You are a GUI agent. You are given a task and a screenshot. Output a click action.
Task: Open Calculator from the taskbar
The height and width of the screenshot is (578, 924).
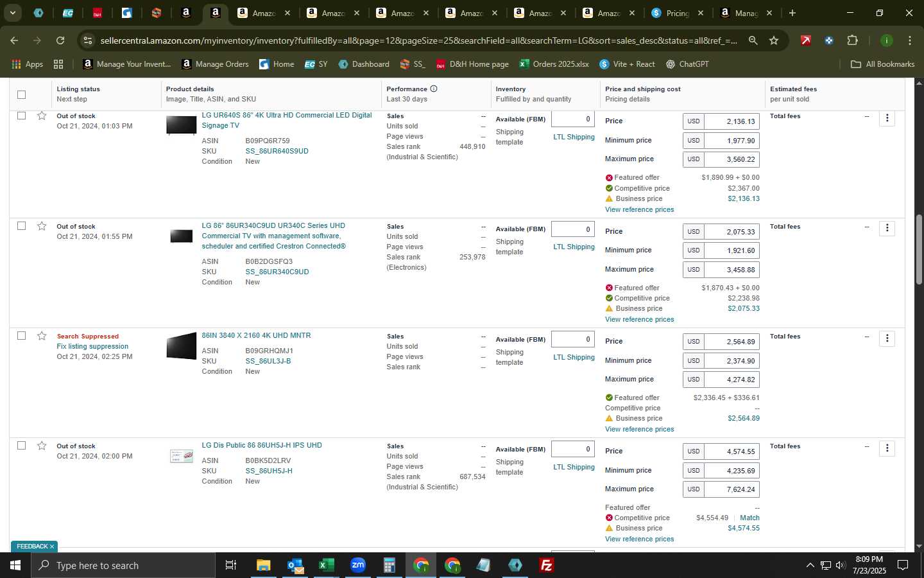(x=389, y=565)
